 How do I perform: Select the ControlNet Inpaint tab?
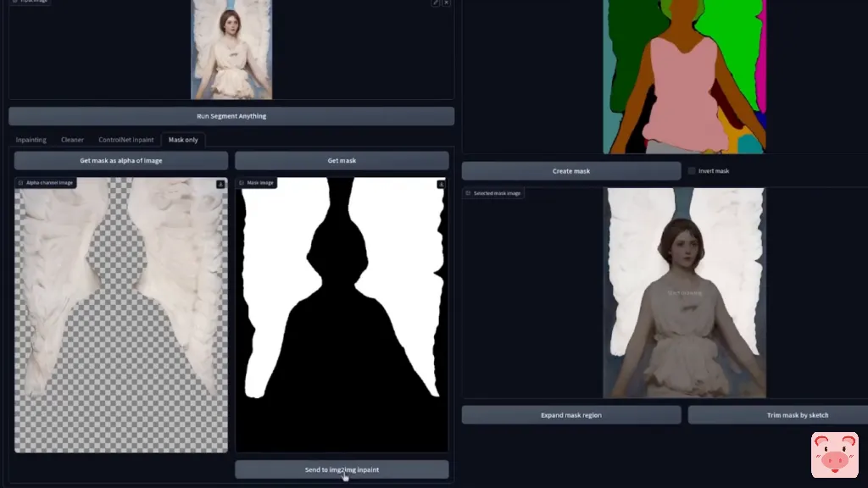[x=126, y=140]
